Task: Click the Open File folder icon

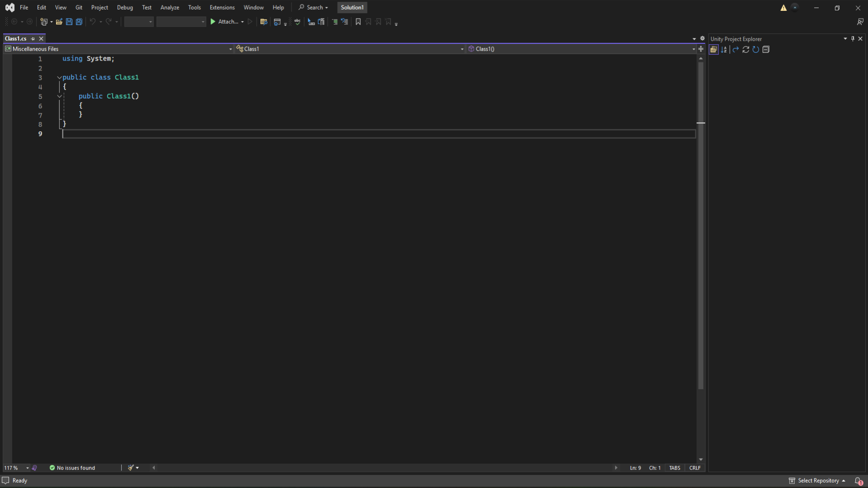Action: (59, 22)
